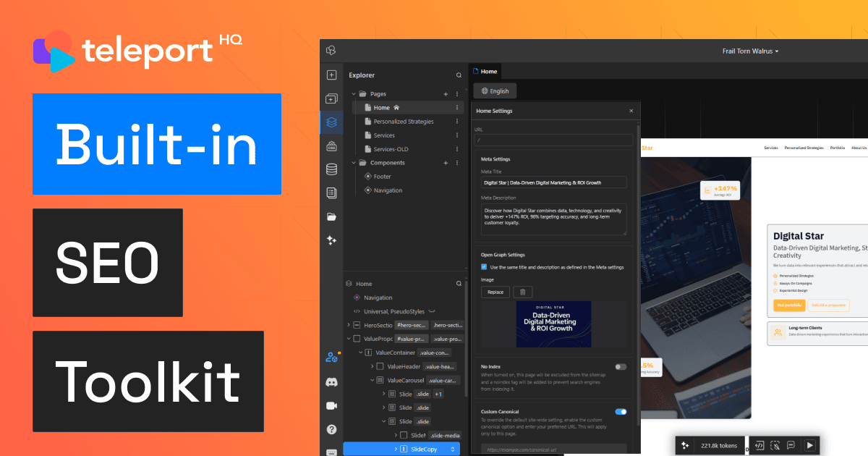The image size is (868, 456).
Task: Open the content pages sidebar icon
Action: pos(331,193)
